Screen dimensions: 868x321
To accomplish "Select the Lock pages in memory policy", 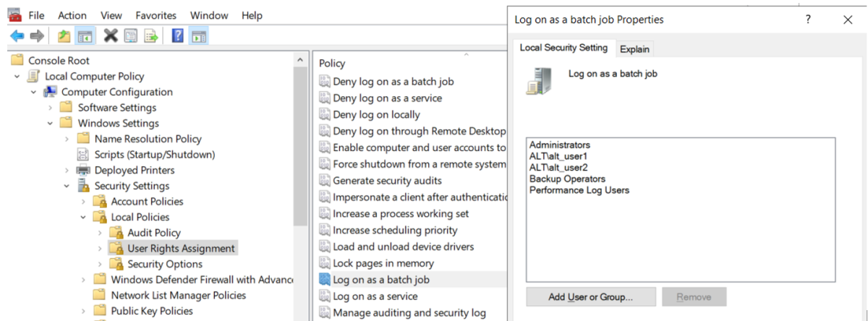I will pos(383,263).
